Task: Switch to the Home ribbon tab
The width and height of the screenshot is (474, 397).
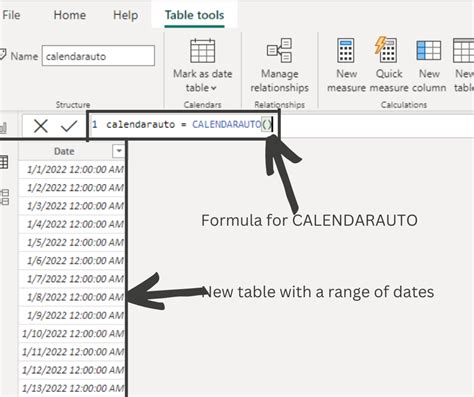Action: click(70, 15)
